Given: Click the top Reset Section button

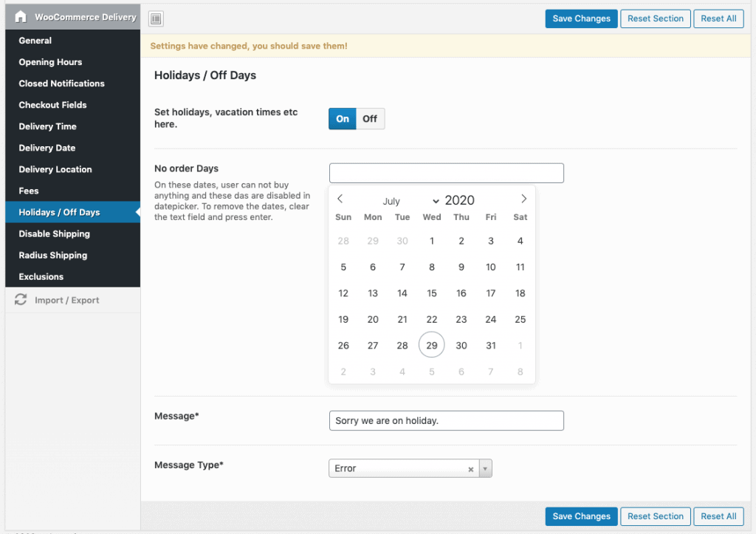Looking at the screenshot, I should 656,18.
